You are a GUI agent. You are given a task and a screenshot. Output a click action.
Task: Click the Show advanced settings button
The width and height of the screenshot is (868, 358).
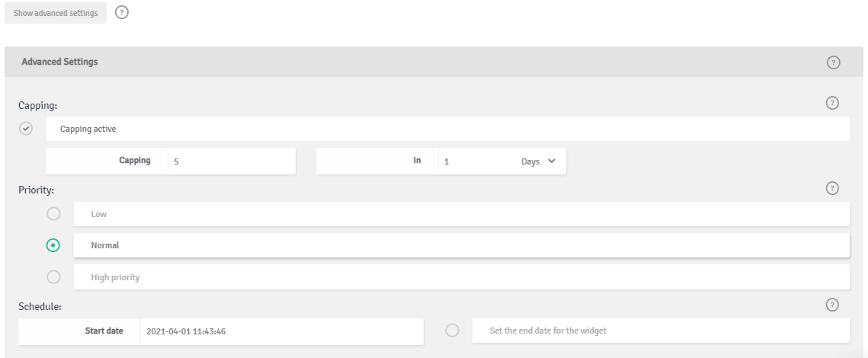(x=56, y=13)
